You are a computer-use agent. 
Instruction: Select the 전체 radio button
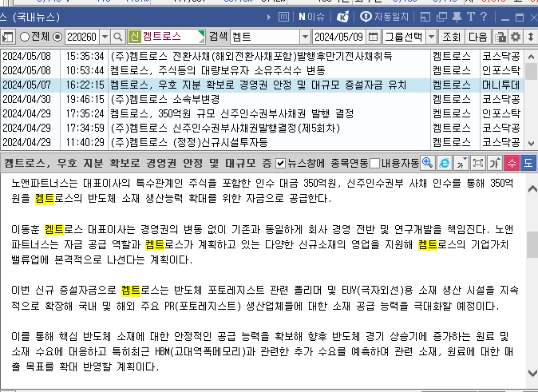point(25,37)
